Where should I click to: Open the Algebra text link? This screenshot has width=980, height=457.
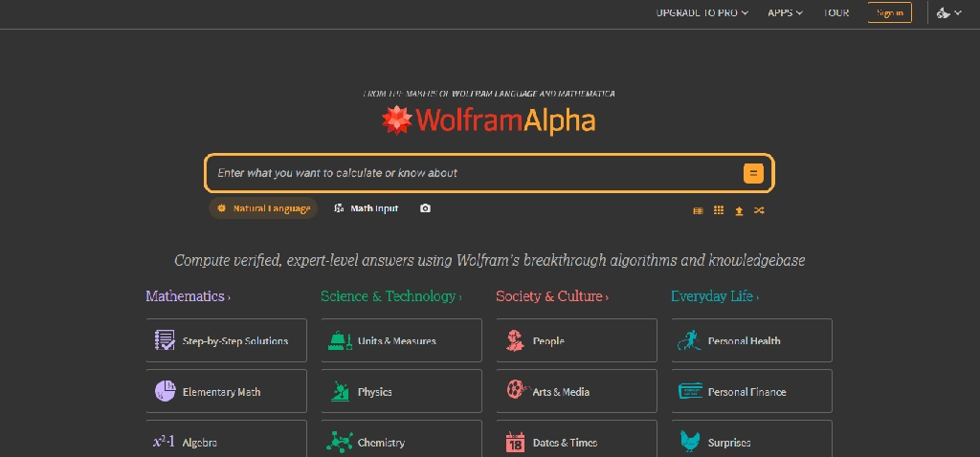point(199,443)
